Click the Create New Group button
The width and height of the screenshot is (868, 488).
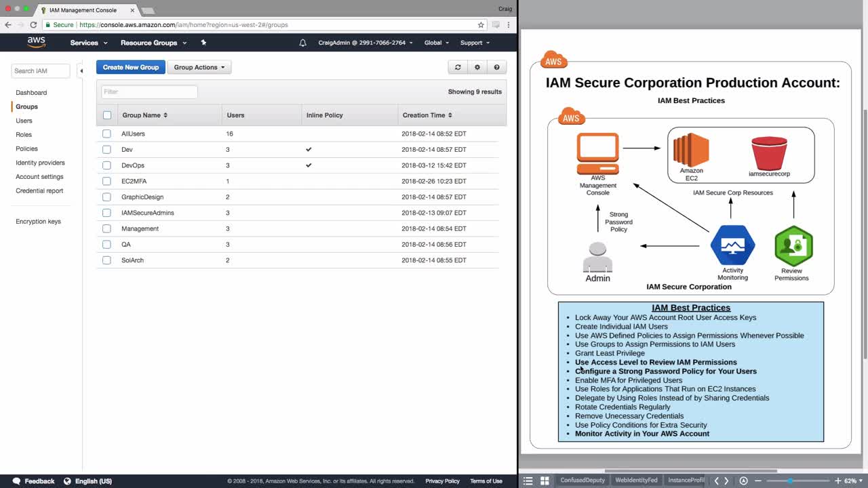click(131, 67)
